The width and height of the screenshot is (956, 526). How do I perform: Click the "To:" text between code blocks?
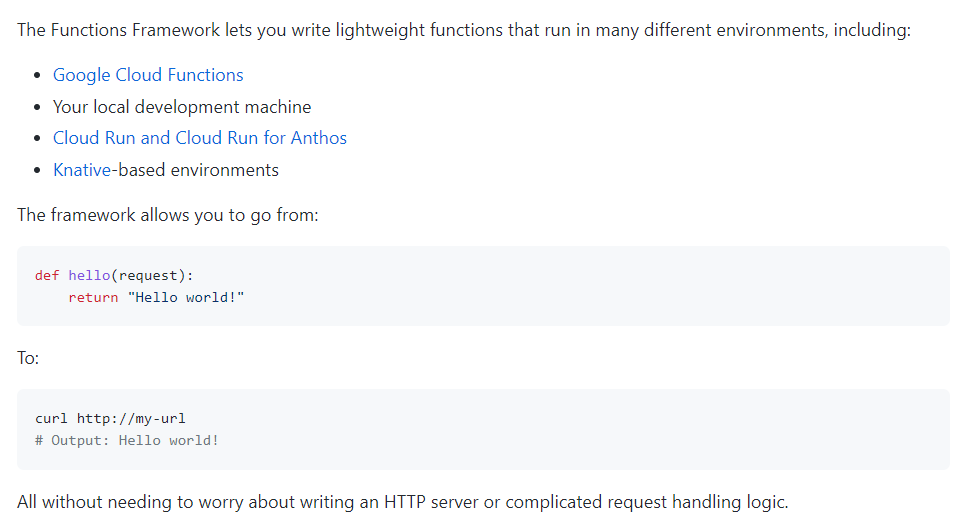[28, 357]
